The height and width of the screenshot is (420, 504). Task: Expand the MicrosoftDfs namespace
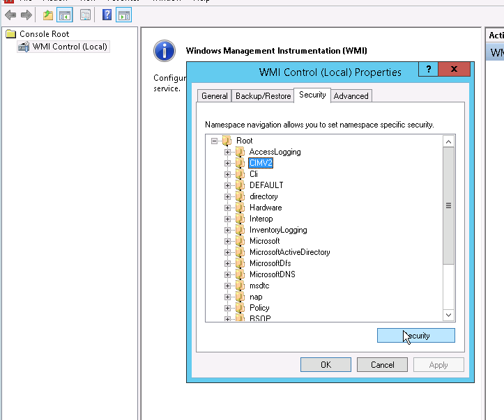tap(227, 263)
